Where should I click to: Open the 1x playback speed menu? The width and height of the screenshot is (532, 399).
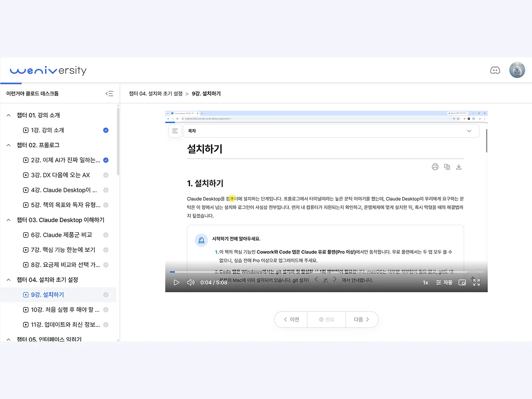425,282
